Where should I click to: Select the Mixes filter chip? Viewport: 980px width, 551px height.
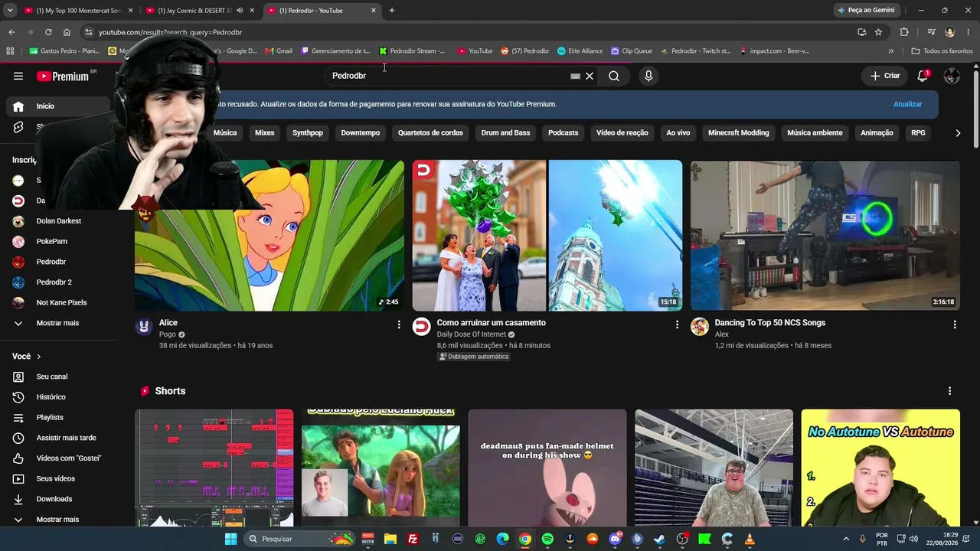click(264, 132)
